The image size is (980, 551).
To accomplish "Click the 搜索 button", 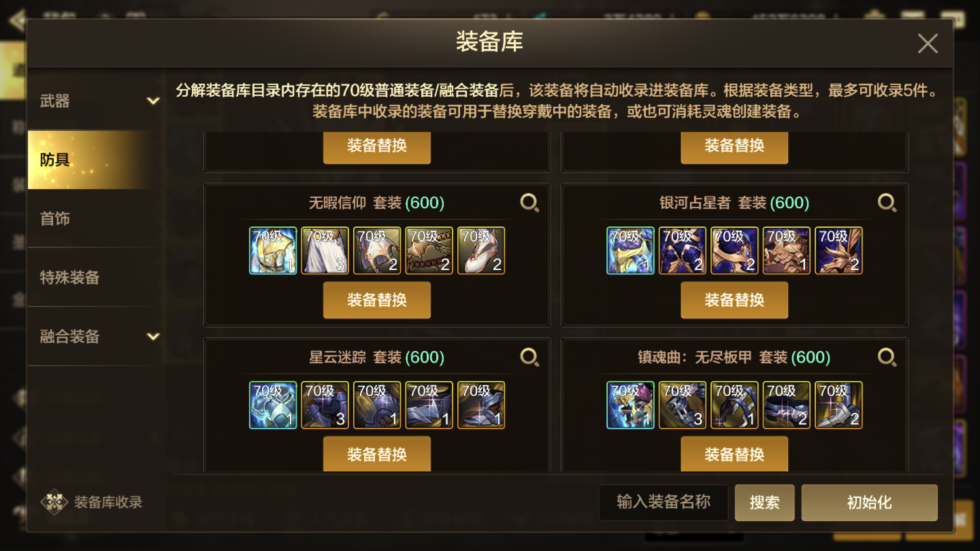I will tap(764, 502).
